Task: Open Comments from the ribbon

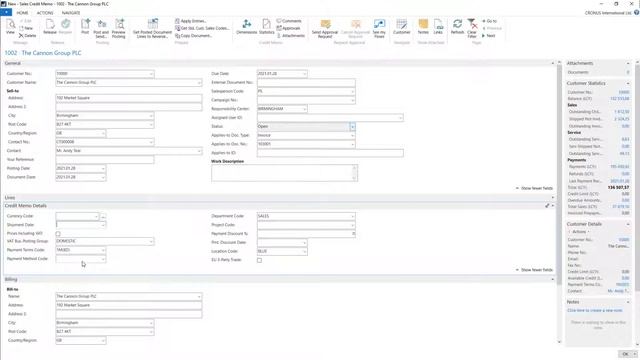Action: pyautogui.click(x=289, y=21)
